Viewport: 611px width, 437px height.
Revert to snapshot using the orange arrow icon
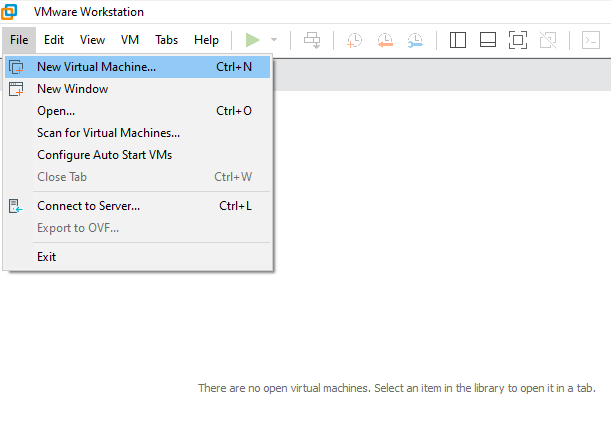(385, 40)
